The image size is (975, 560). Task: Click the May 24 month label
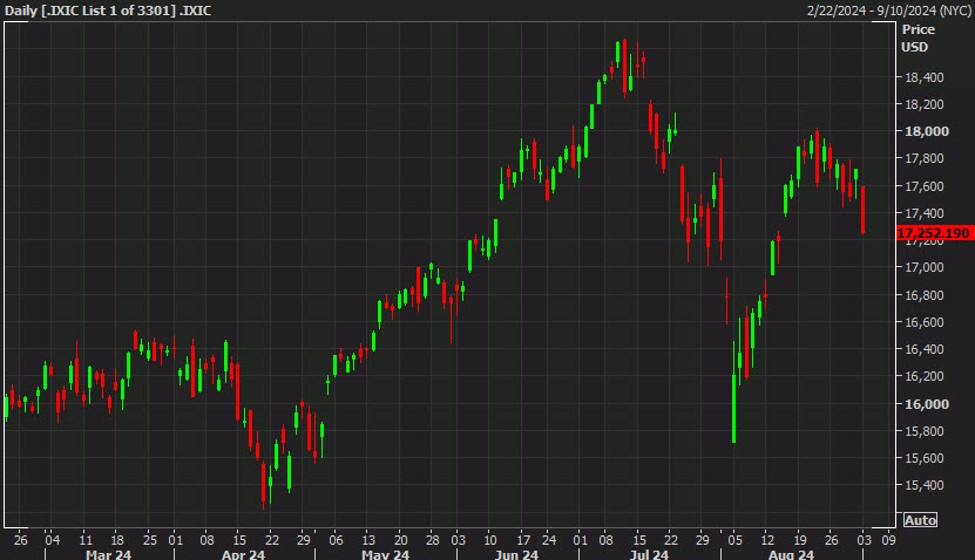[x=386, y=553]
